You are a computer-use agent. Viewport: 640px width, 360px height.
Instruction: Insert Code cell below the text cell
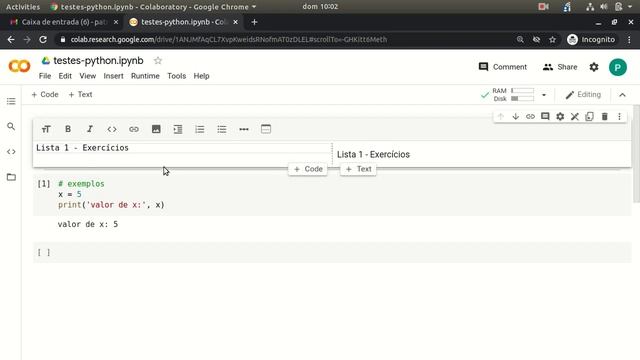(x=308, y=169)
